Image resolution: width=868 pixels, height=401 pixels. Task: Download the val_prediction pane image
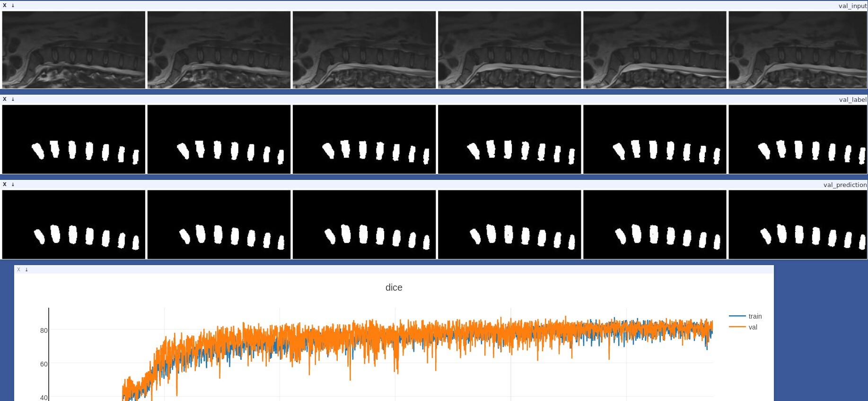click(x=13, y=184)
